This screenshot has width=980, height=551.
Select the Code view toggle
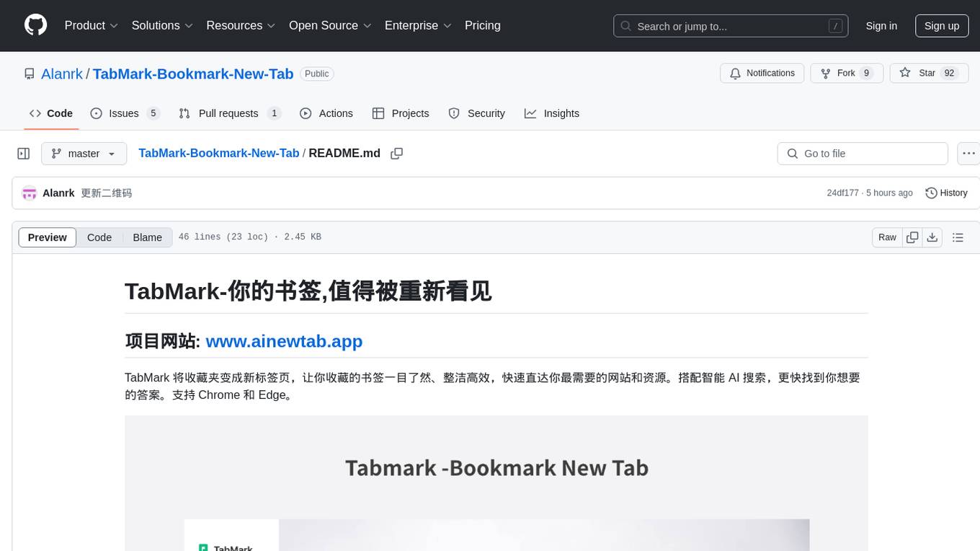coord(99,237)
